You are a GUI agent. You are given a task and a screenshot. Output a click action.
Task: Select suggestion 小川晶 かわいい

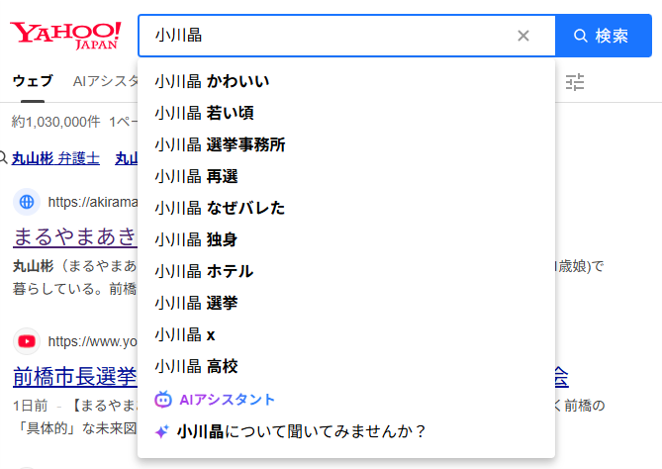(212, 82)
